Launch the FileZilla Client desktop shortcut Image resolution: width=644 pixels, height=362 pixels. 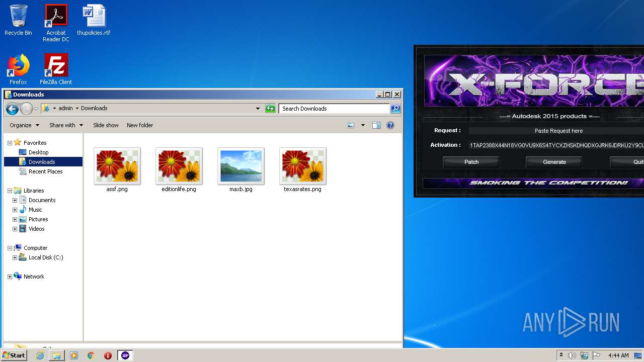pos(56,69)
